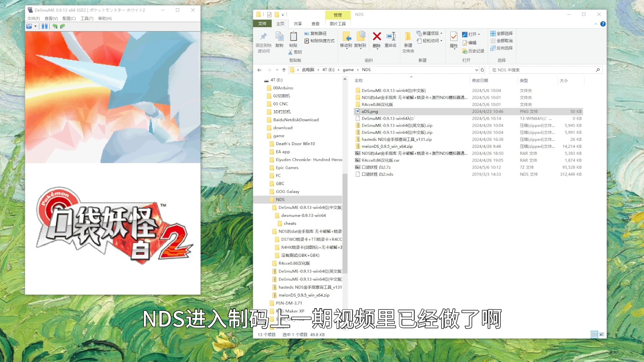Image resolution: width=644 pixels, height=362 pixels.
Task: Open DeSmuME 配置(C) menu
Action: 69,18
